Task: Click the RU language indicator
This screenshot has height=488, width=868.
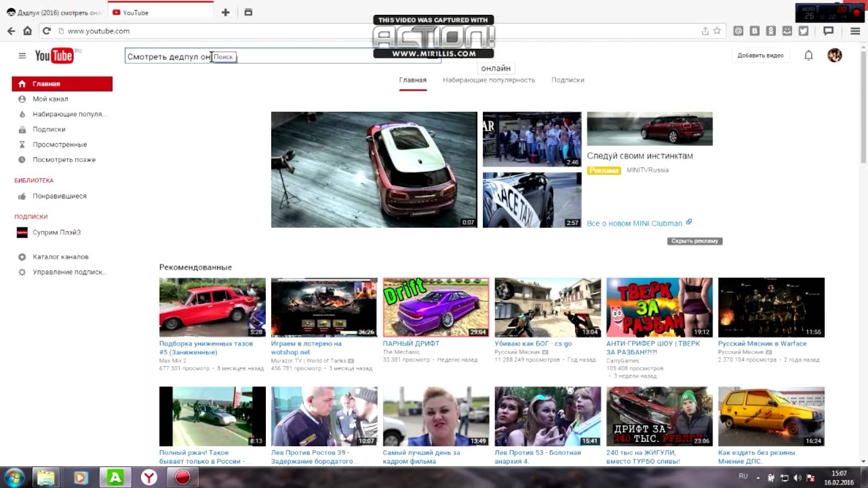Action: 743,476
